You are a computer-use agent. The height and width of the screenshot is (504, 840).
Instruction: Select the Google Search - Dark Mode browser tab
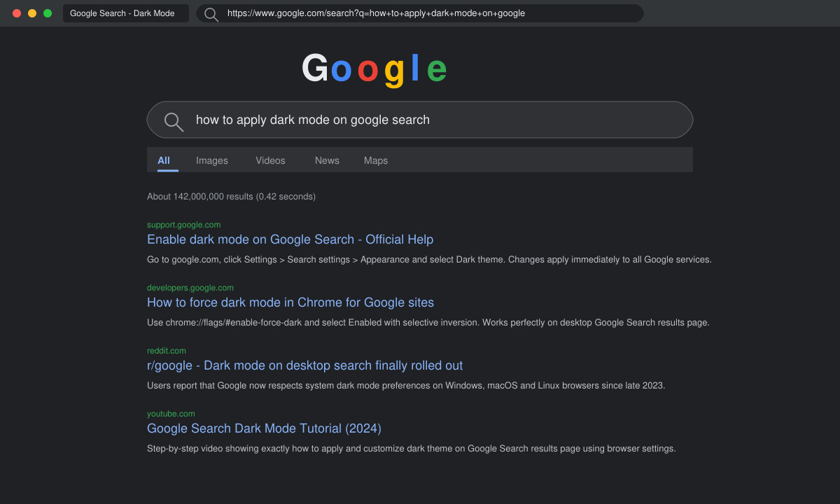coord(126,13)
